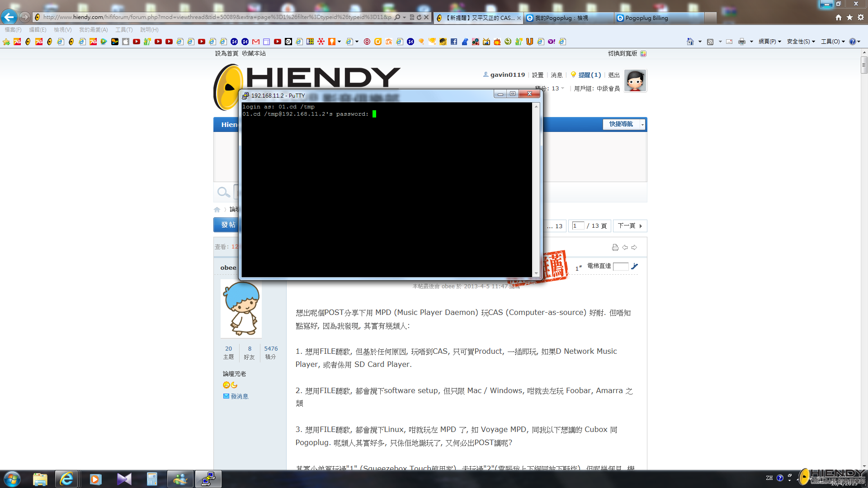Open the forum style color picker icon

pyautogui.click(x=643, y=53)
